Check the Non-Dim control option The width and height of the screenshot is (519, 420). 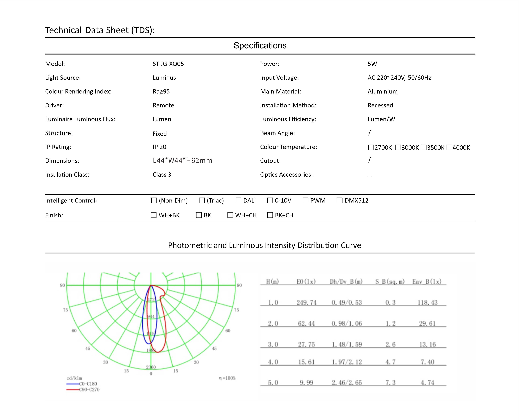point(154,200)
